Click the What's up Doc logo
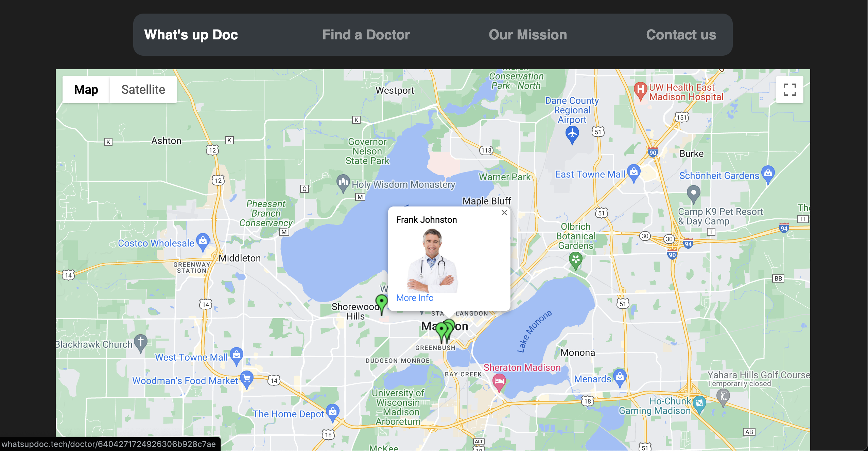The width and height of the screenshot is (868, 451). pyautogui.click(x=191, y=35)
